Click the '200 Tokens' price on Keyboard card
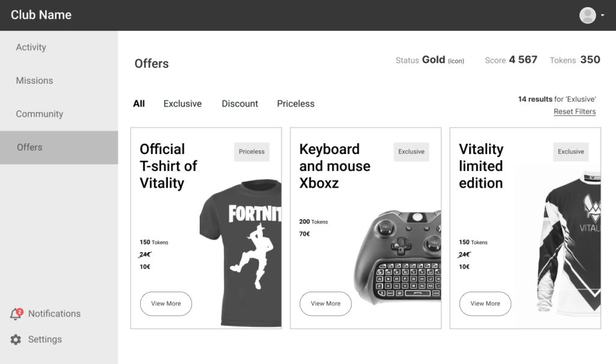The height and width of the screenshot is (364, 616). pos(313,221)
